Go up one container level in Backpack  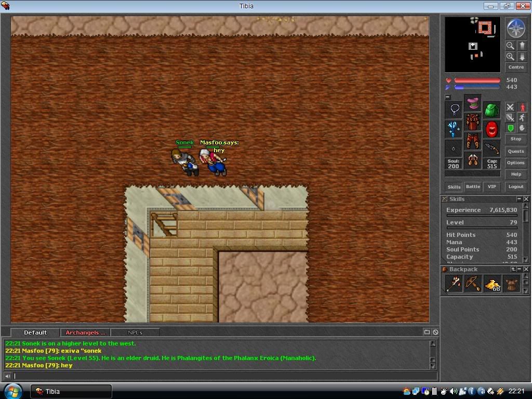click(x=513, y=269)
